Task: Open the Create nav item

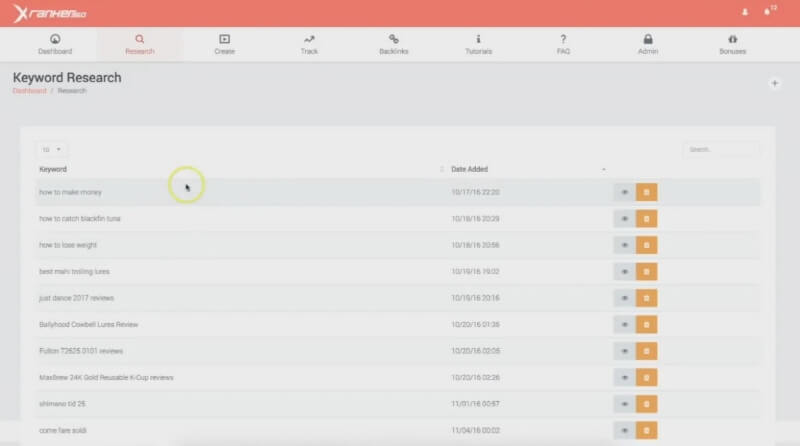Action: point(224,44)
